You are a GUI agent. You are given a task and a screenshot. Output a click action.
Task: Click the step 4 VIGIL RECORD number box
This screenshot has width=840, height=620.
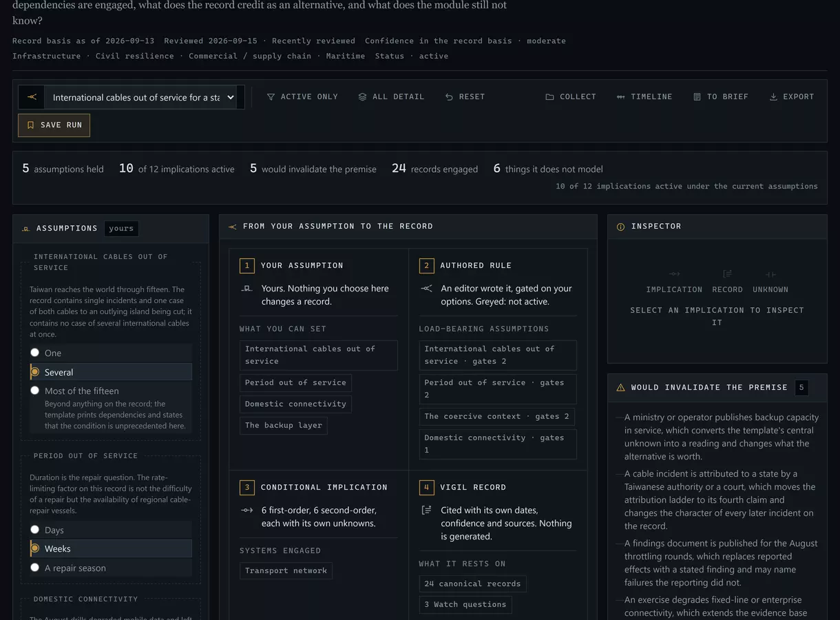[x=426, y=488]
